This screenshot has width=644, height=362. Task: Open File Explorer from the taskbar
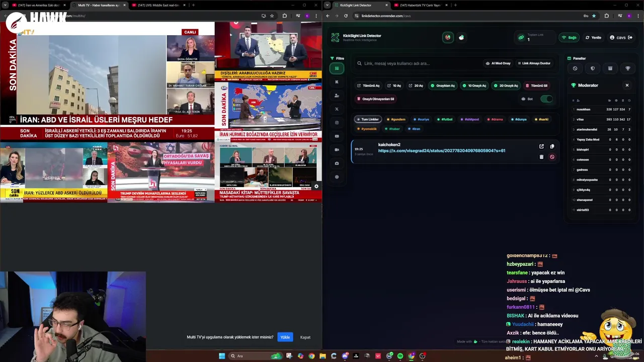click(323, 356)
